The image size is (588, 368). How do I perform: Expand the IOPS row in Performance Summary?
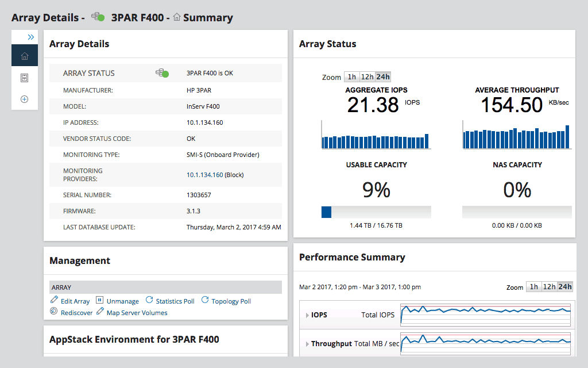tap(307, 315)
